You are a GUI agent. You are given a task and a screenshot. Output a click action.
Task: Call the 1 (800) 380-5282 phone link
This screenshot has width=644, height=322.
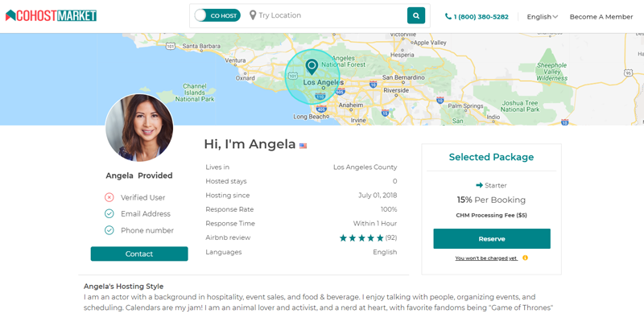click(477, 16)
